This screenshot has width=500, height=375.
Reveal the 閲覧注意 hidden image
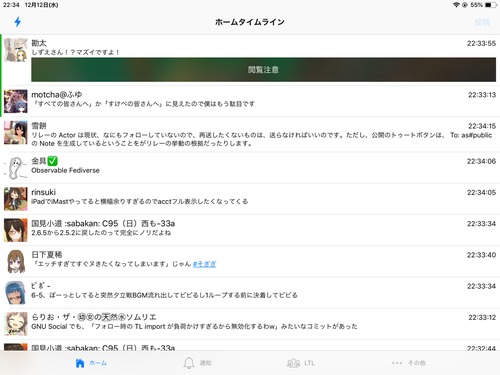[x=263, y=70]
